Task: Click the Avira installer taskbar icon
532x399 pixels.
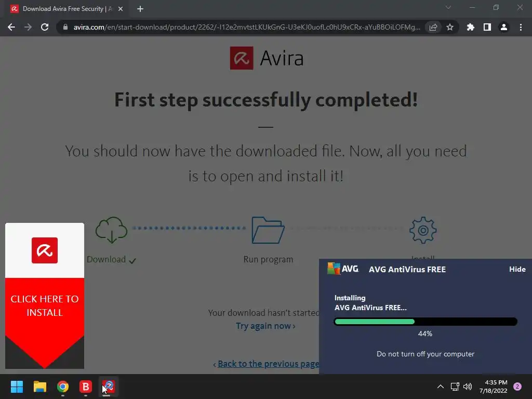Action: [109, 387]
